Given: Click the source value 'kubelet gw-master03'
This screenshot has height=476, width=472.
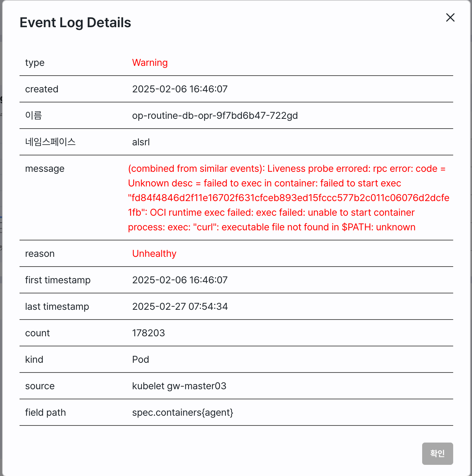Looking at the screenshot, I should [179, 386].
